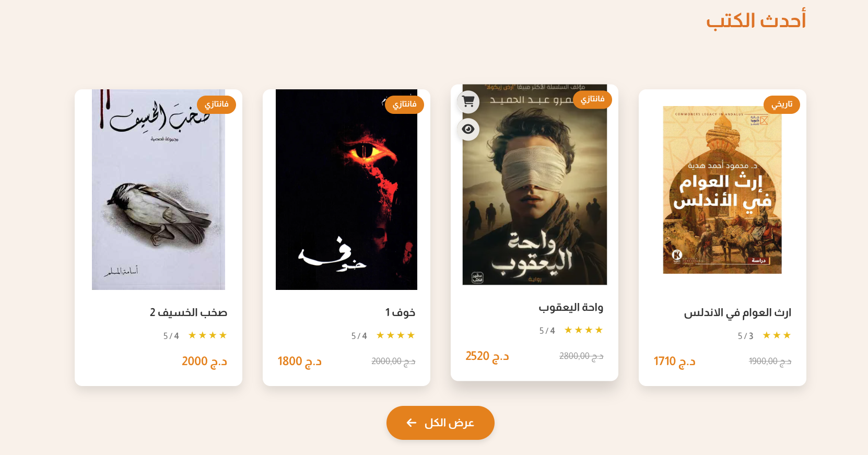Click the أحدث الكتب section heading
868x455 pixels.
pos(756,21)
